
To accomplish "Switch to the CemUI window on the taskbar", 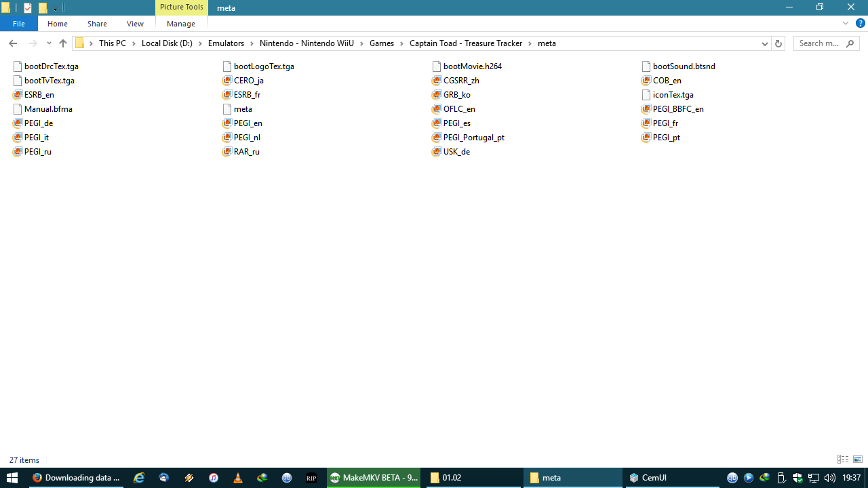I will [671, 478].
